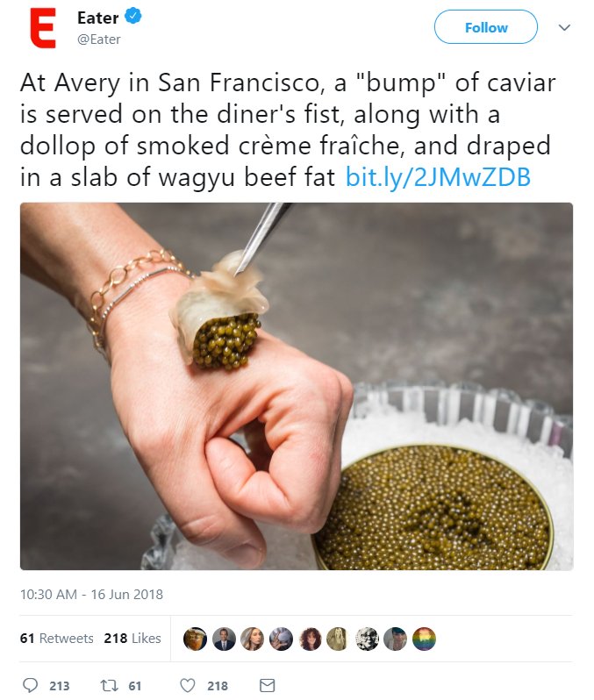Open the @Eater handle profile
This screenshot has height=700, width=594.
tap(98, 39)
